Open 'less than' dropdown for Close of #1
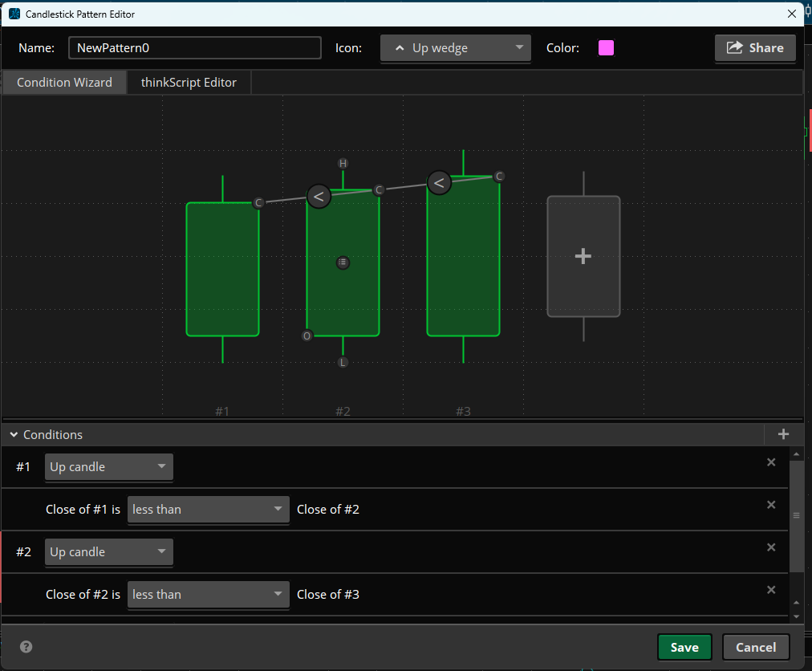 [x=208, y=510]
